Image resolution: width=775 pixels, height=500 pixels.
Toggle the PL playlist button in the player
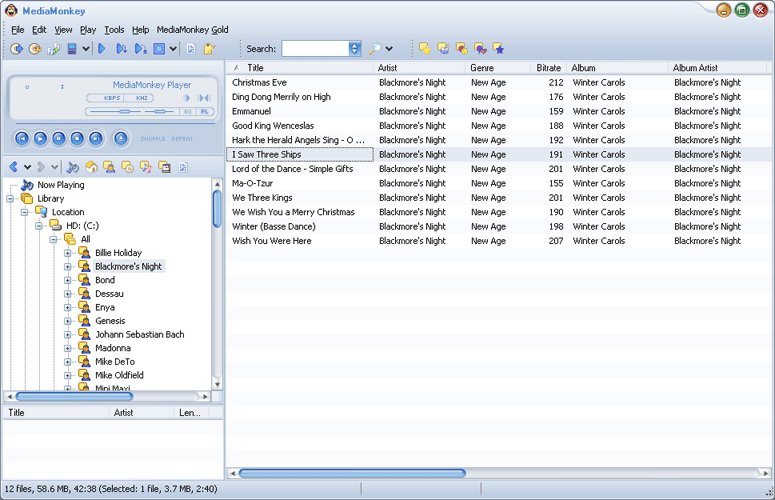click(x=204, y=112)
